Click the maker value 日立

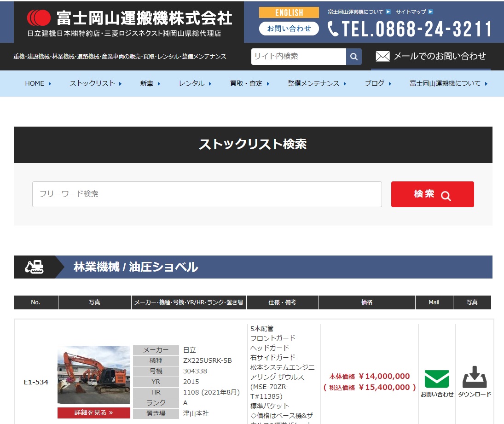coord(190,350)
